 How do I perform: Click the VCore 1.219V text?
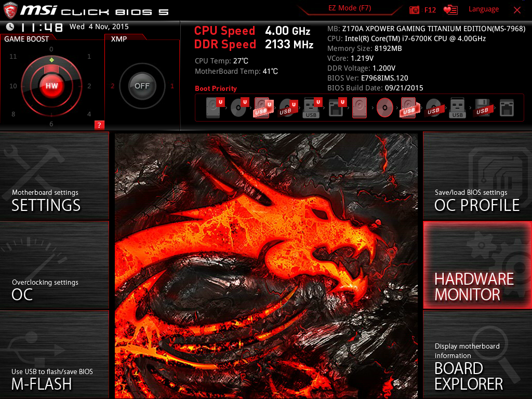(351, 58)
